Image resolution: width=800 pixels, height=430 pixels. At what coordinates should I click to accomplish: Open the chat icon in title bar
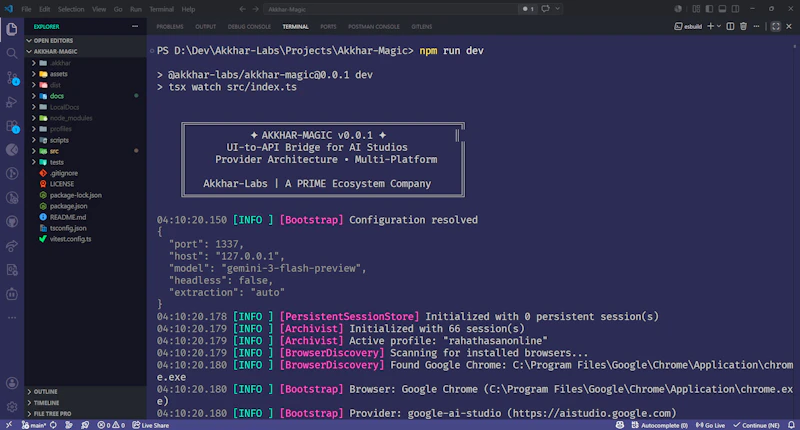545,9
